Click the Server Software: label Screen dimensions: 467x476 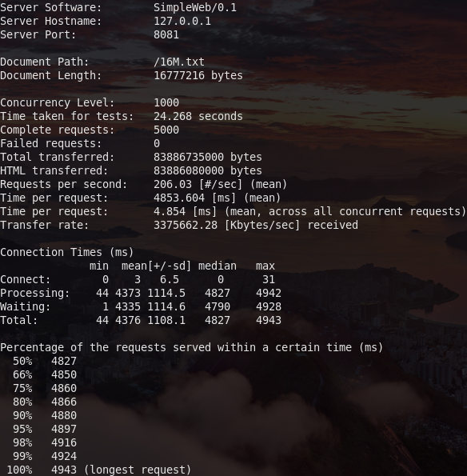[x=50, y=7]
